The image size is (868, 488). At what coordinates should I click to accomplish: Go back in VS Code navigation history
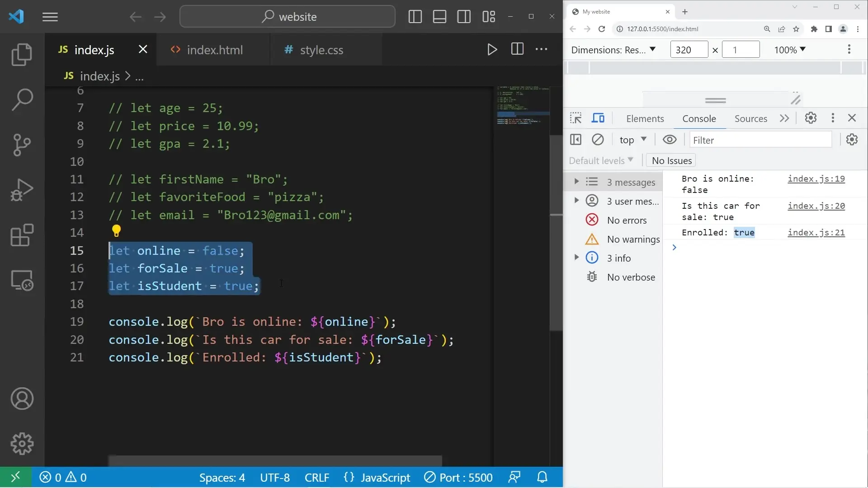(x=135, y=17)
